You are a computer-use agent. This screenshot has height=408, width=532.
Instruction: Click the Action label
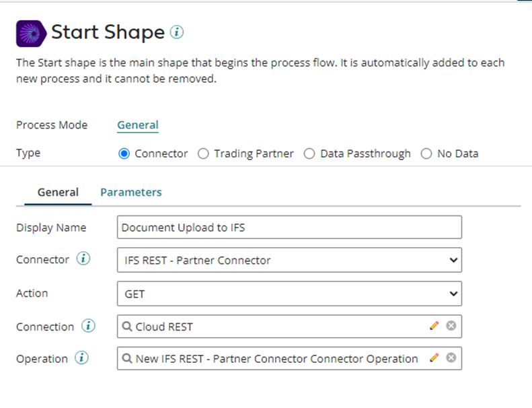tap(32, 293)
